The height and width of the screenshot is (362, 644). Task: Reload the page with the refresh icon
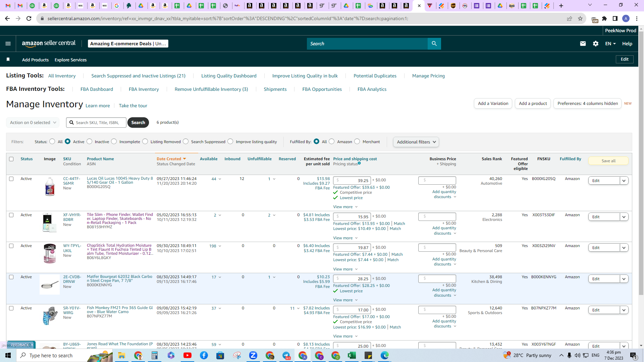point(29,18)
